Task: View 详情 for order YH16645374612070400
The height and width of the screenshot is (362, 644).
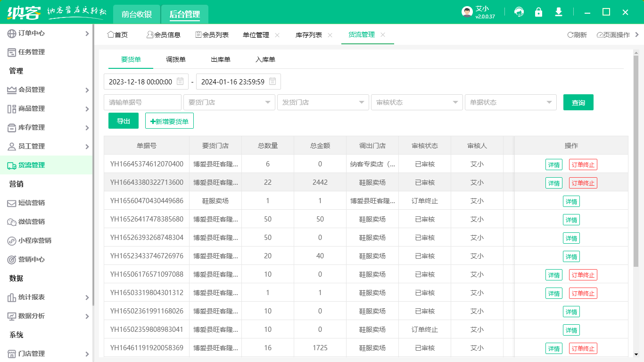Action: [554, 165]
